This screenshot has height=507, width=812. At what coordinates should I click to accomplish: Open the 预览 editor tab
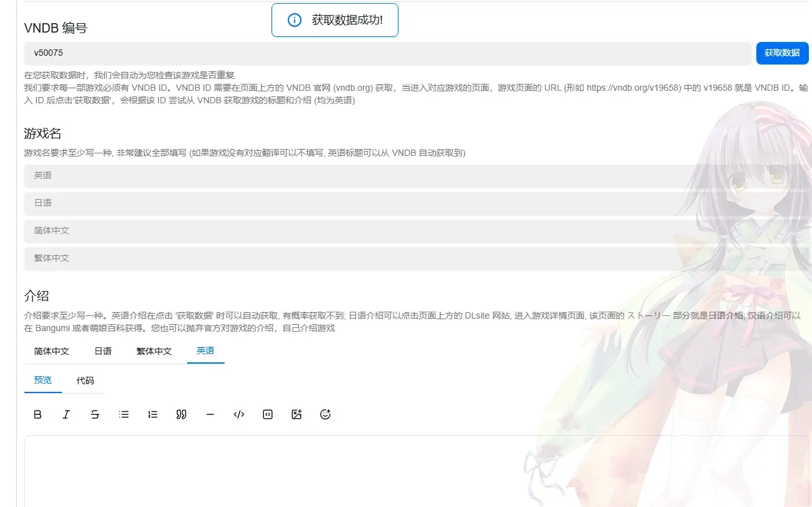click(x=43, y=381)
